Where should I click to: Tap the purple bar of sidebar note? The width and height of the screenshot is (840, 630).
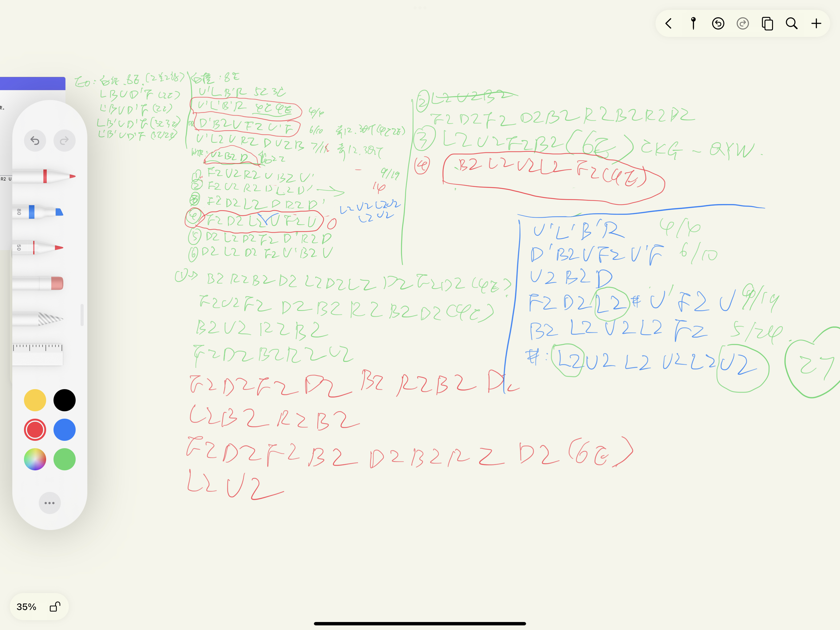[x=33, y=84]
